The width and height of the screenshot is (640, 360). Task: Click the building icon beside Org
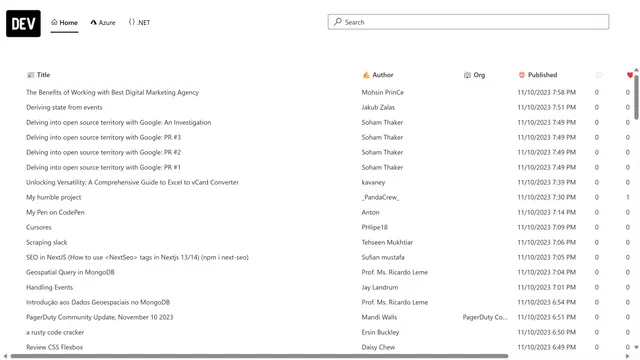click(467, 75)
